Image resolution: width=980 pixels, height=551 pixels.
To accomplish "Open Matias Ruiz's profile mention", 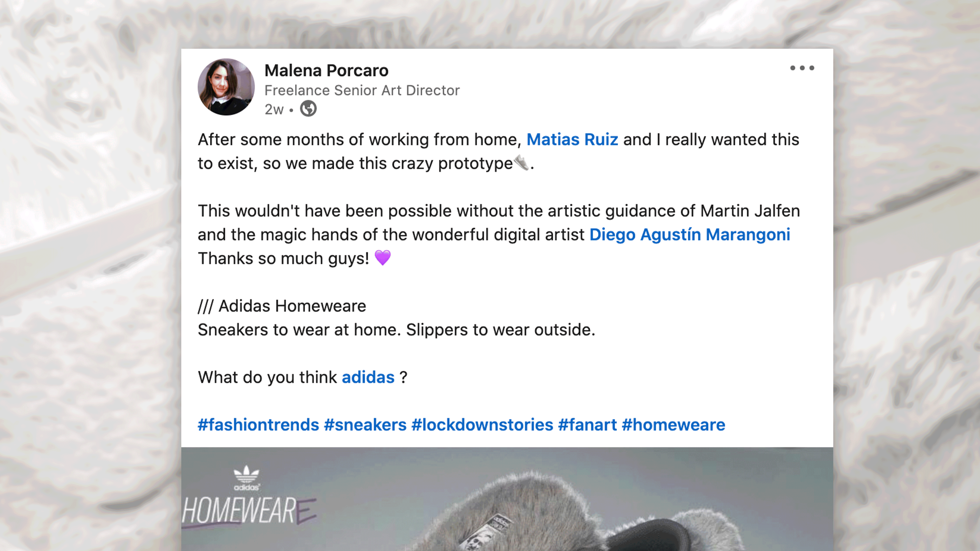I will 572,140.
